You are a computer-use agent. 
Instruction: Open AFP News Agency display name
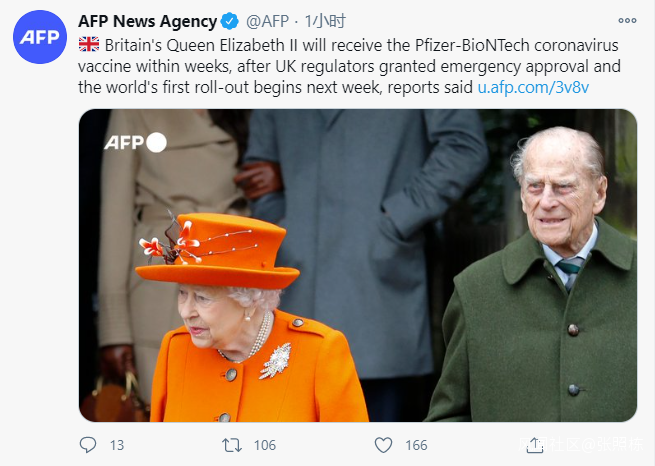click(x=147, y=21)
